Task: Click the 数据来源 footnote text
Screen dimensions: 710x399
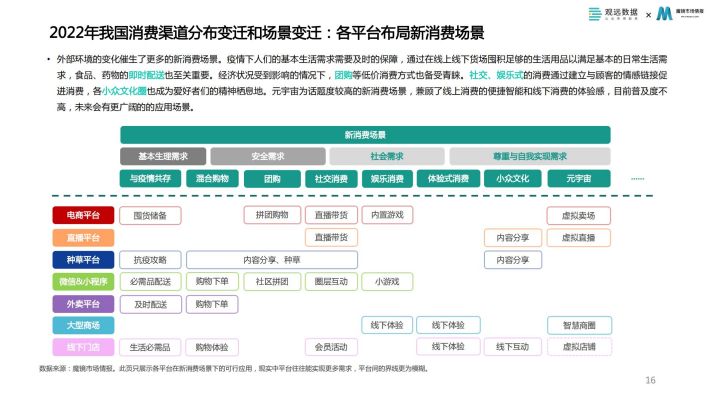Action: [234, 369]
